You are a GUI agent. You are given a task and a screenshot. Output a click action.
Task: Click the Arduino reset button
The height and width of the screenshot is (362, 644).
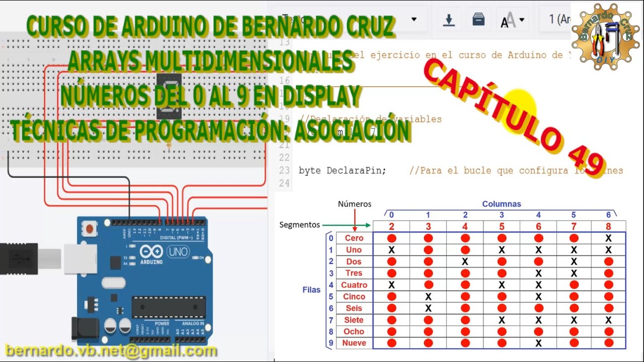[x=90, y=229]
